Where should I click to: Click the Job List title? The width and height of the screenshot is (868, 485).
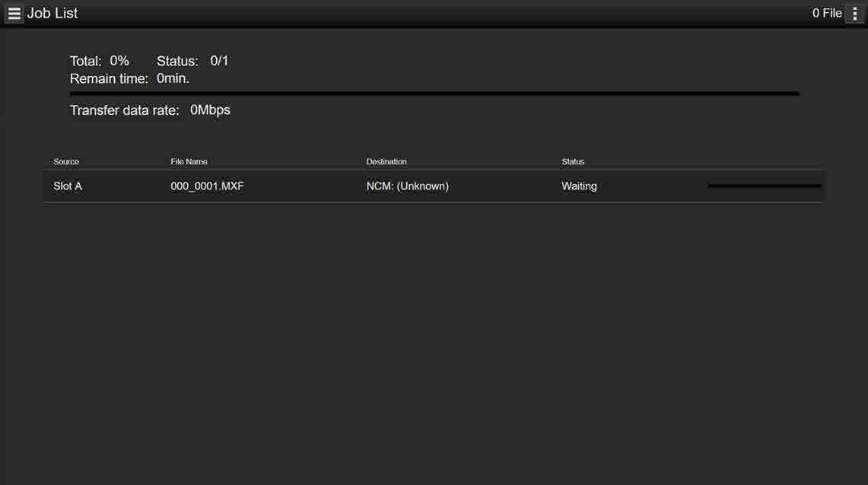coord(52,13)
